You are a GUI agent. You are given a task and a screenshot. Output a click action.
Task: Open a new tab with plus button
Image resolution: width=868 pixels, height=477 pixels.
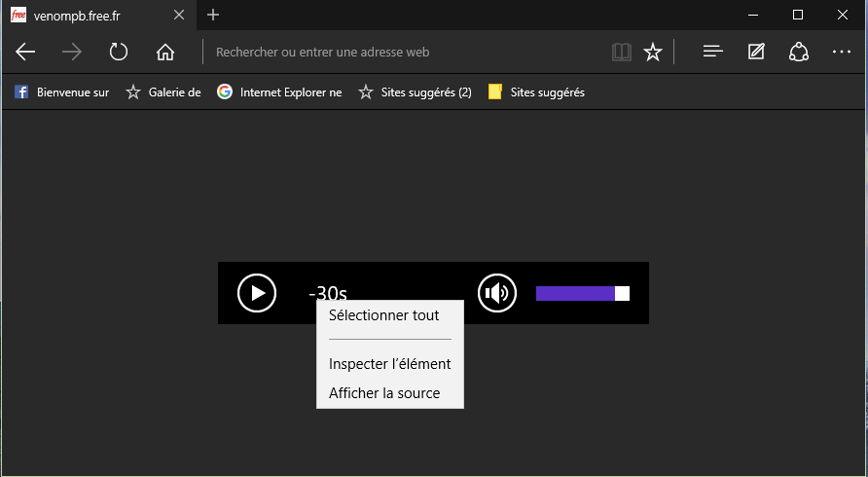213,15
